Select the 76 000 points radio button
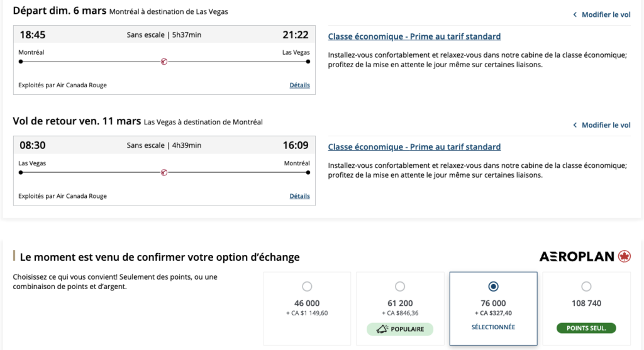The width and height of the screenshot is (644, 350). pyautogui.click(x=493, y=287)
